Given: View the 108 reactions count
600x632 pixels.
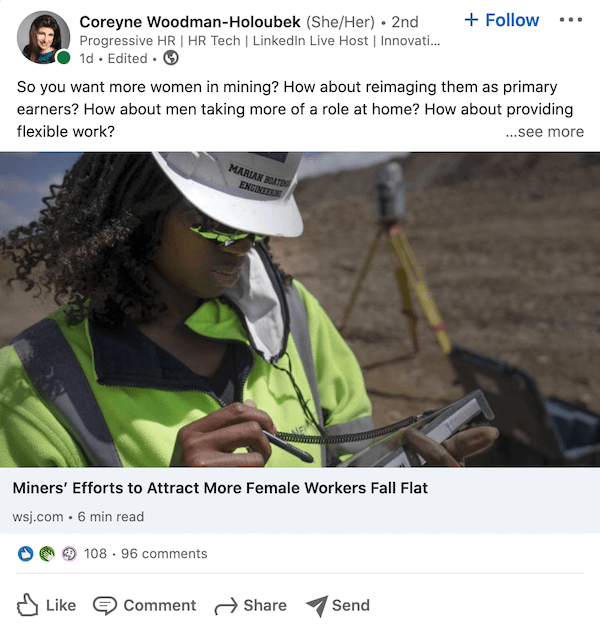Looking at the screenshot, I should [96, 553].
